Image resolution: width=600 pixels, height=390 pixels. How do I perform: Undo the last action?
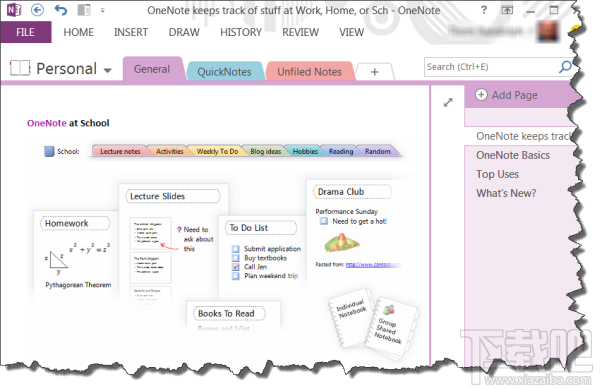pos(61,10)
